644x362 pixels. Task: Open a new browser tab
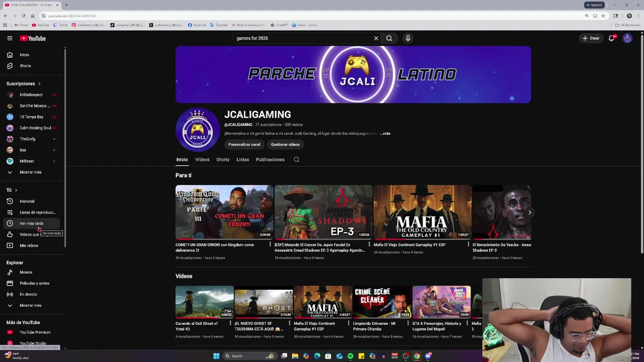pos(66,5)
